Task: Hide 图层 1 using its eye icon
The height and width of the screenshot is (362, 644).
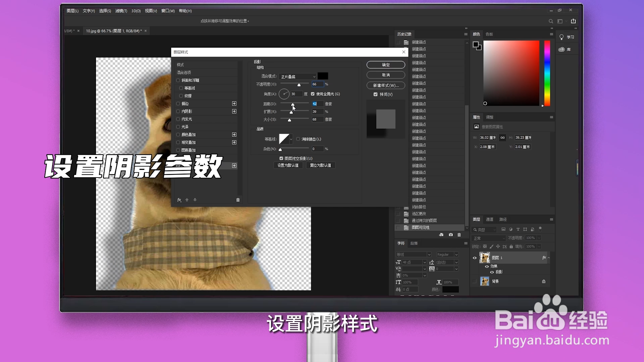Action: [475, 258]
